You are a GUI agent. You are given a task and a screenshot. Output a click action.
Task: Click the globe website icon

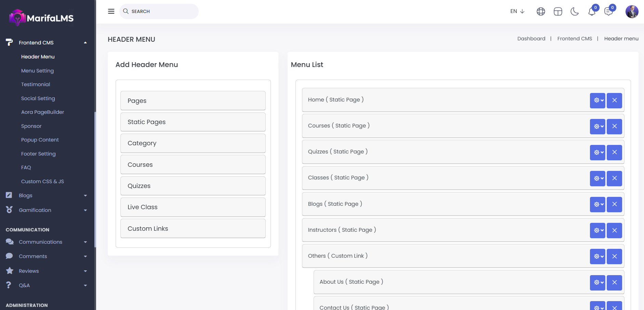point(541,12)
